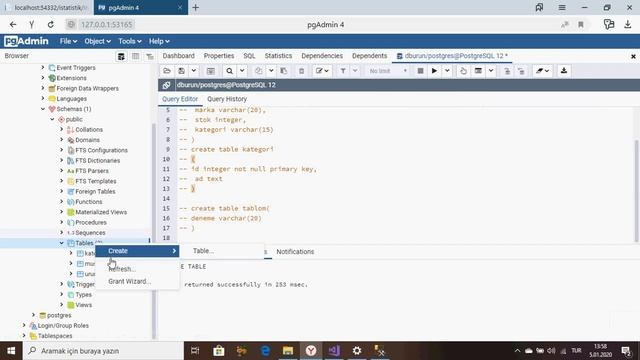Open the Object menu
This screenshot has width=640, height=360.
(x=97, y=41)
